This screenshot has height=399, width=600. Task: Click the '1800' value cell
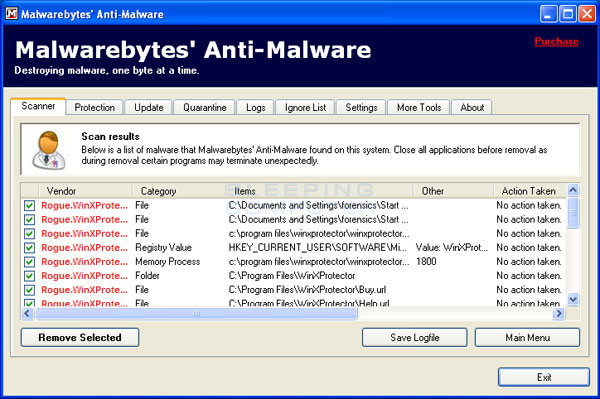click(426, 262)
